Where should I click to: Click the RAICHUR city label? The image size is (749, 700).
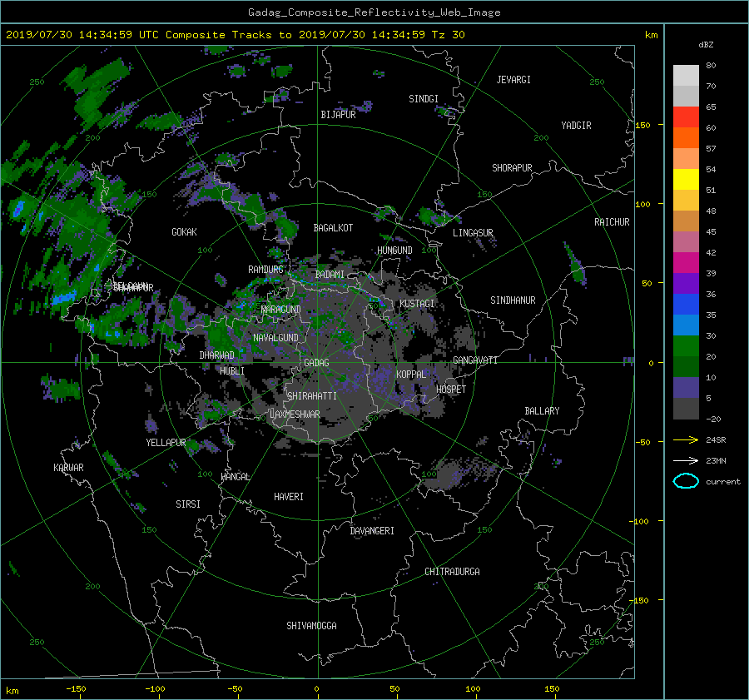pos(612,222)
